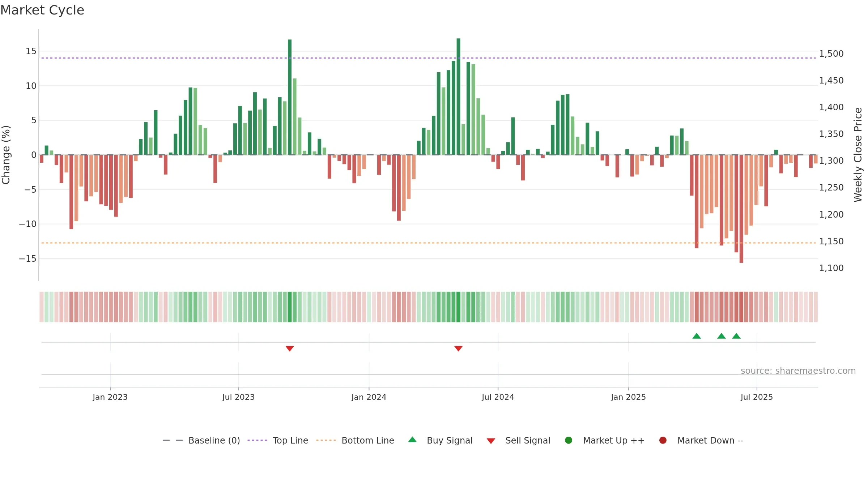This screenshot has height=488, width=868.
Task: Toggle Baseline (0) legend entry
Action: (x=201, y=441)
